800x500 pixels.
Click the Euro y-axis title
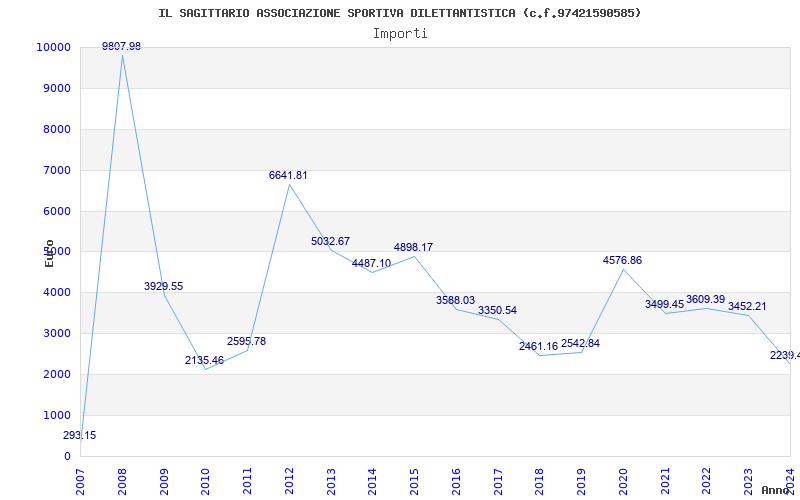pyautogui.click(x=49, y=253)
